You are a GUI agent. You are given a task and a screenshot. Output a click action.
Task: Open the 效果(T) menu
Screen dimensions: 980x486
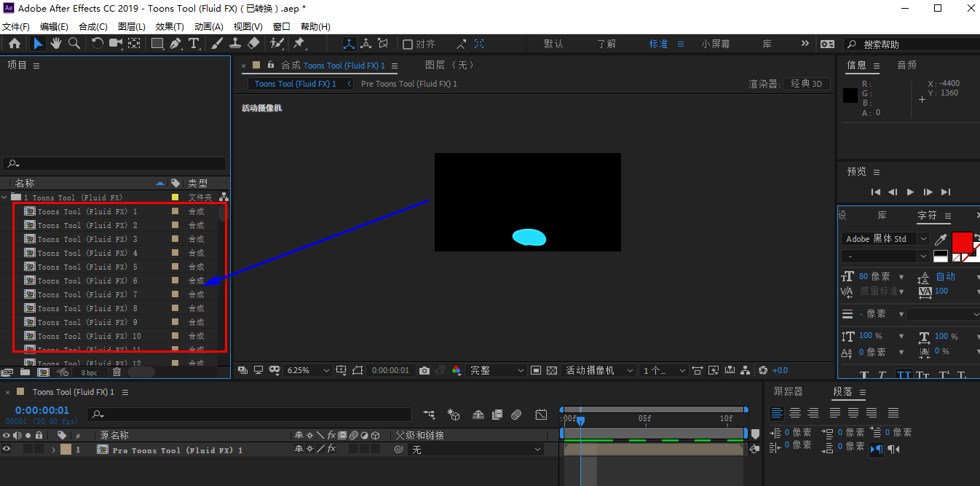[x=170, y=26]
